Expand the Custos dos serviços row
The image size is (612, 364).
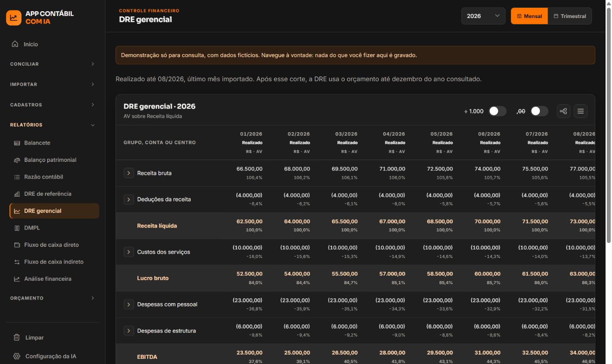click(x=128, y=252)
